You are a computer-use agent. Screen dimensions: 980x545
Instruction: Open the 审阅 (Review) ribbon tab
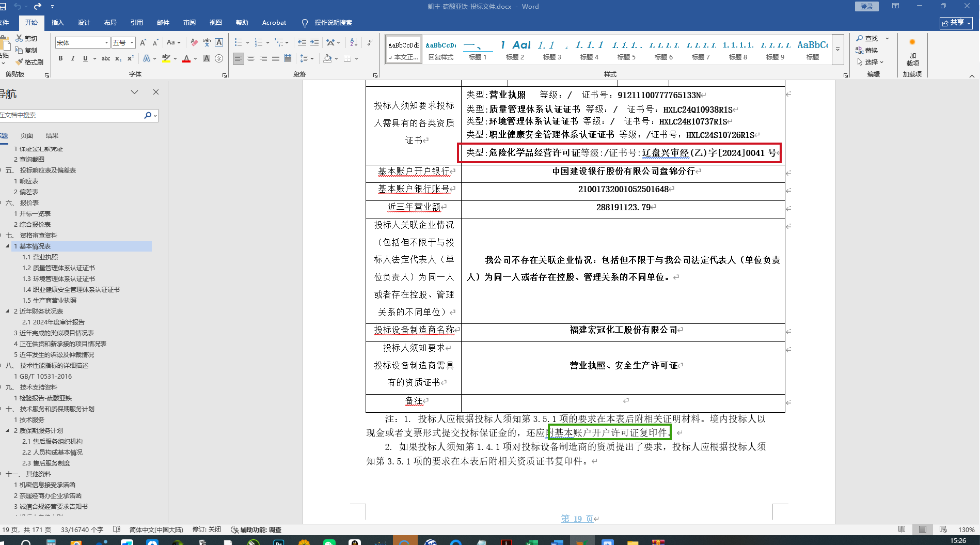pos(189,23)
